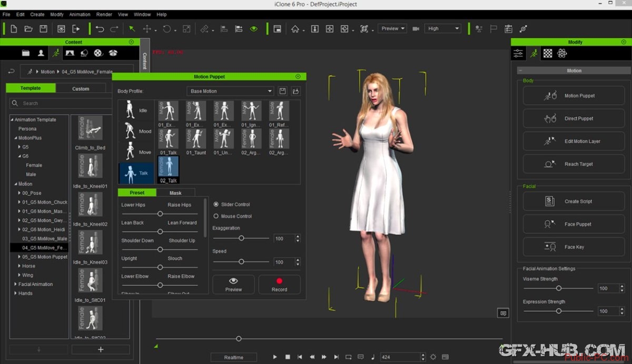Click the Create Script button
632x364 pixels.
[574, 201]
